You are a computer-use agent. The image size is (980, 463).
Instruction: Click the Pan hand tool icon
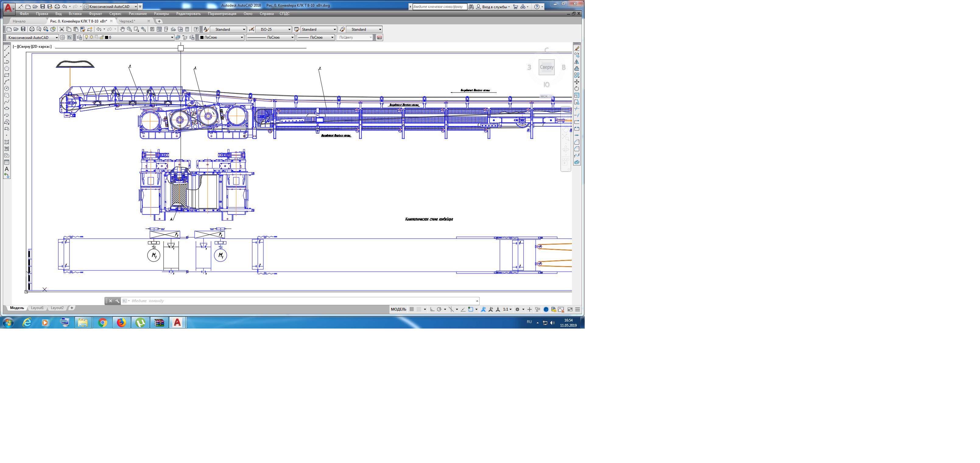pyautogui.click(x=122, y=29)
